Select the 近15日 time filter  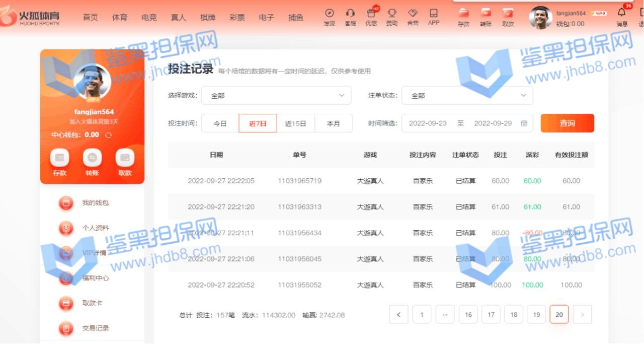[x=295, y=123]
